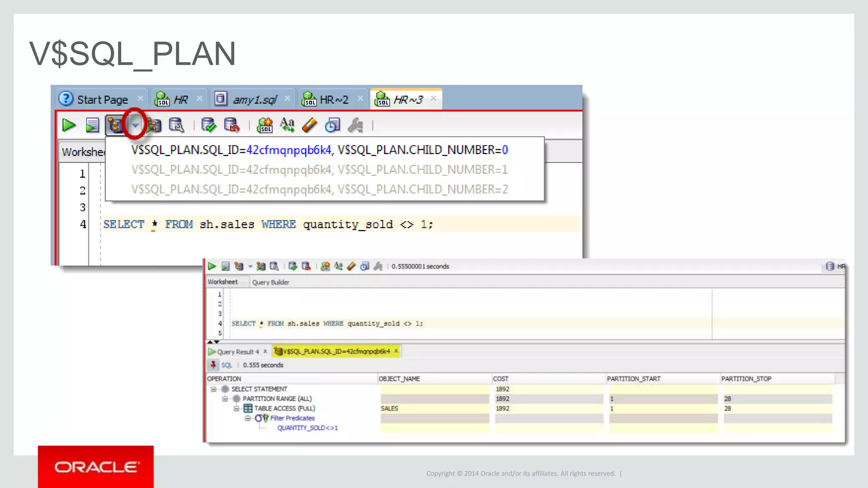Click the Unshared SQL Worksheet icon

(265, 125)
